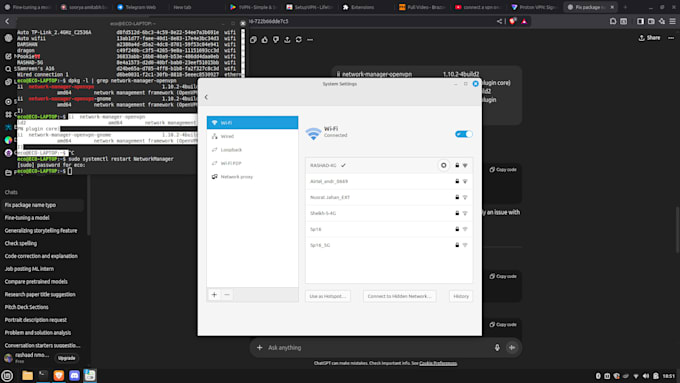Click voice mode button in message box
The height and width of the screenshot is (383, 680).
tap(512, 347)
